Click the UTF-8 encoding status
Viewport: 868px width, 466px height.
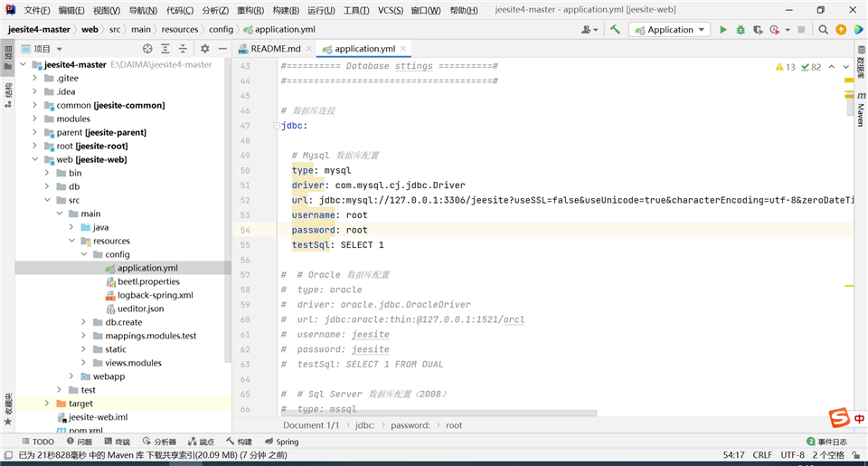tap(792, 455)
